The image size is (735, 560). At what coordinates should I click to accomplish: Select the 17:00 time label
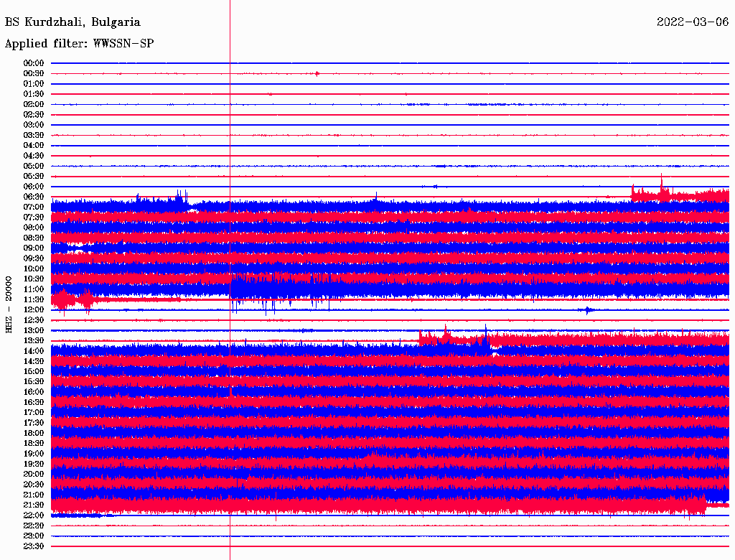click(34, 413)
